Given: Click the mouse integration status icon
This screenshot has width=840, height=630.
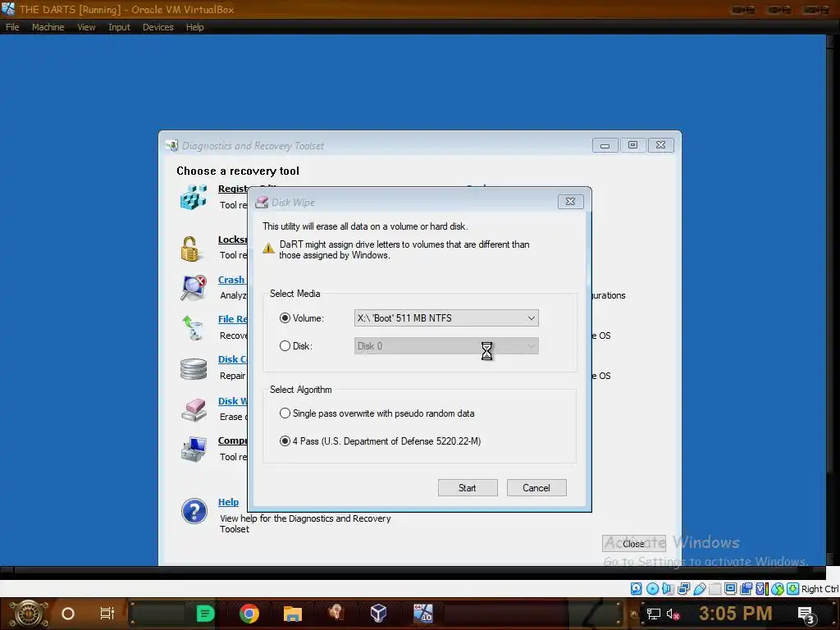Looking at the screenshot, I should click(778, 589).
